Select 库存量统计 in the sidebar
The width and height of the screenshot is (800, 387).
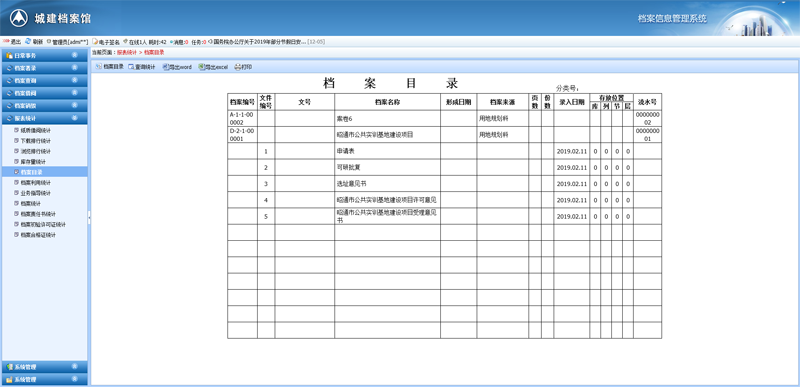pos(34,162)
